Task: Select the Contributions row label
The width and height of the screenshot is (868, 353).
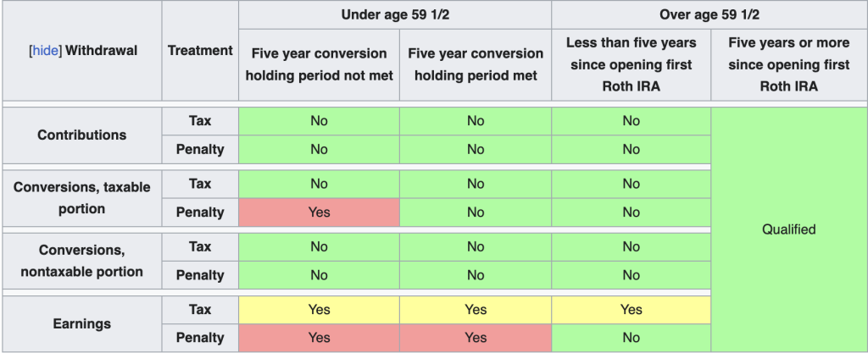Action: point(82,135)
